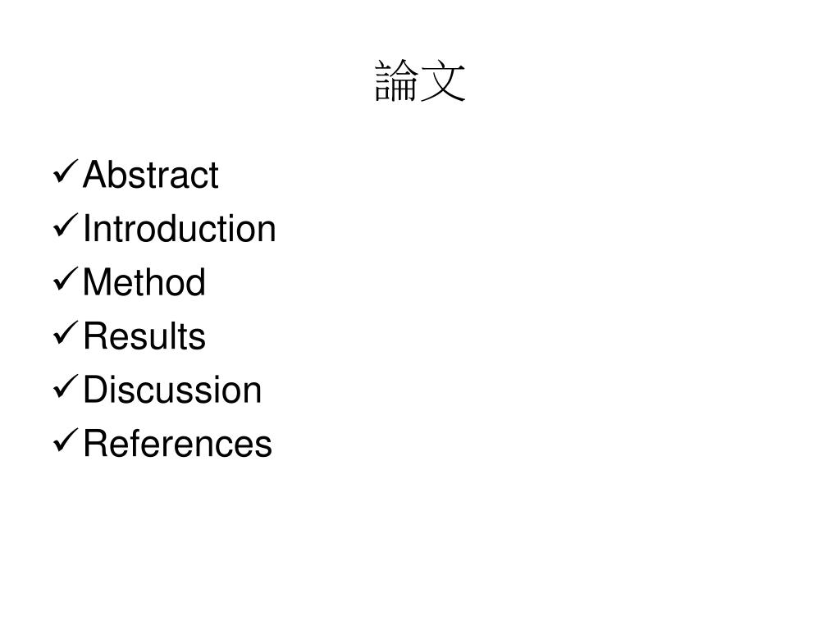Screen dimensions: 840x630
Task: Select the Introduction bullet text
Action: [180, 228]
